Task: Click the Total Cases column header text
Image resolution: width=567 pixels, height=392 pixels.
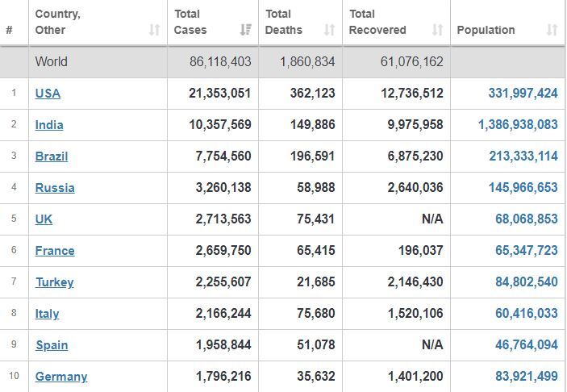Action: pos(190,22)
